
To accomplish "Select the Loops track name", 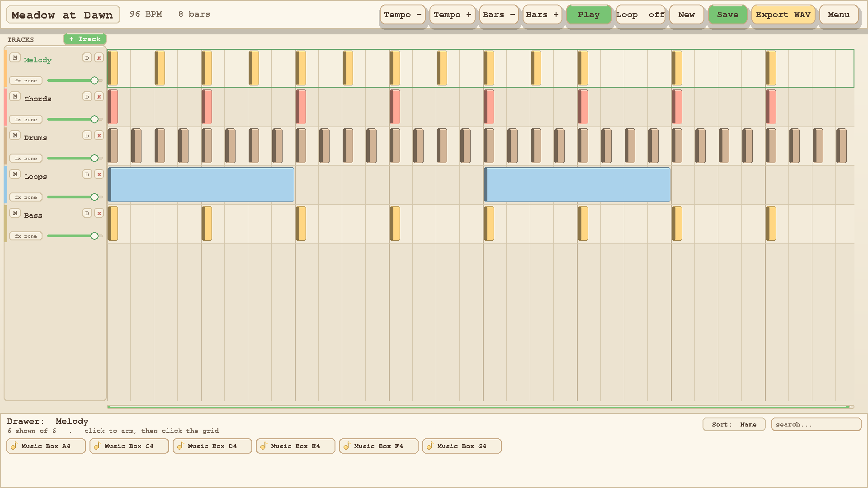I will click(x=36, y=177).
